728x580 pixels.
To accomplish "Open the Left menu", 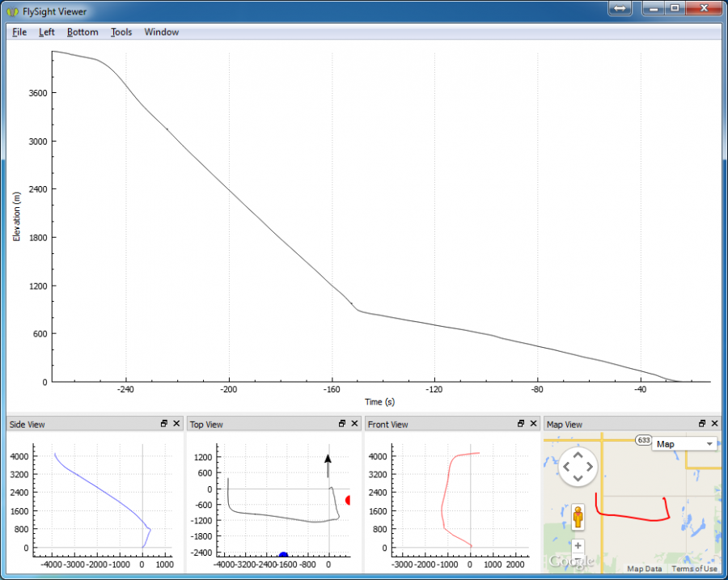I will [46, 32].
